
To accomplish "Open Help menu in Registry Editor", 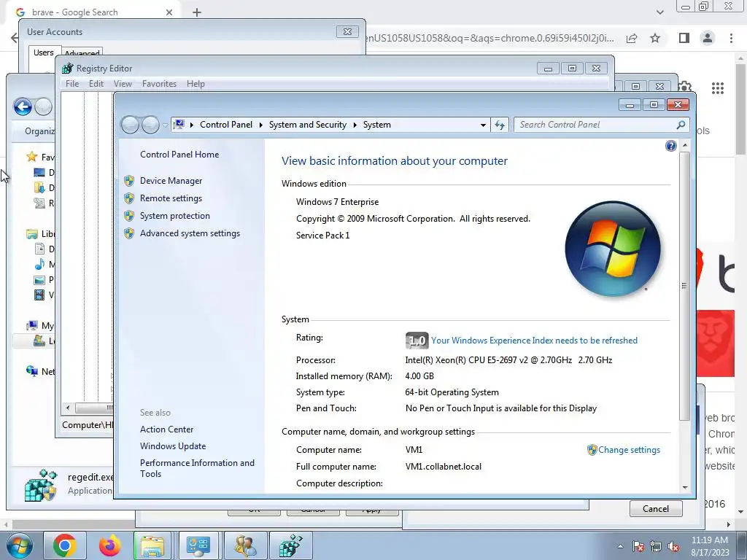I will 196,84.
